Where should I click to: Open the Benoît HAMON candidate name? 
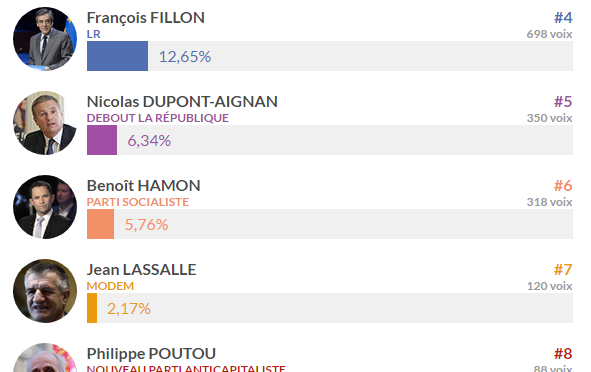coord(144,186)
